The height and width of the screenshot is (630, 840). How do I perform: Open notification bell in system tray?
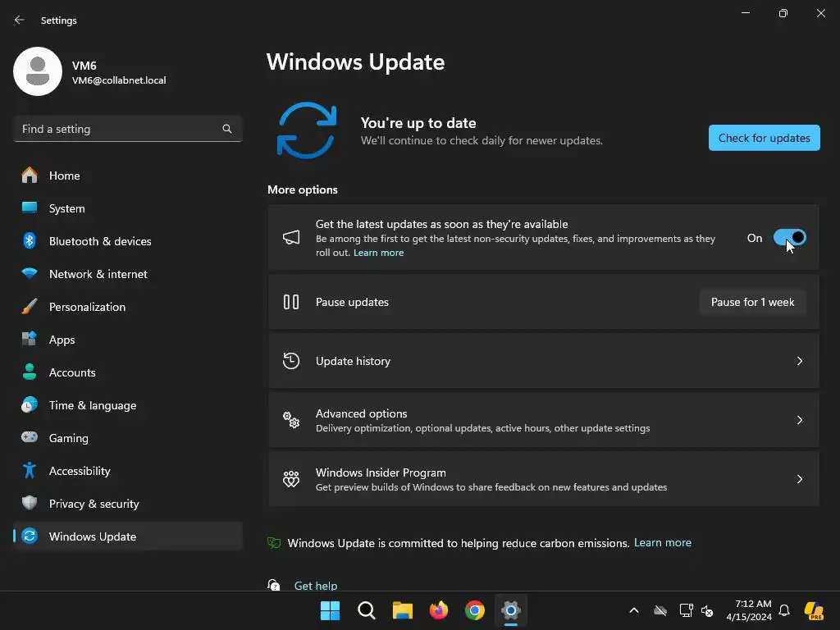tap(784, 610)
